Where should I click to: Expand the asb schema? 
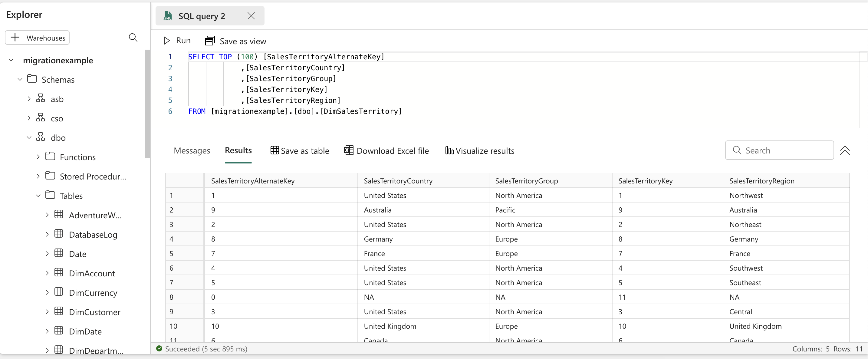[x=29, y=99]
